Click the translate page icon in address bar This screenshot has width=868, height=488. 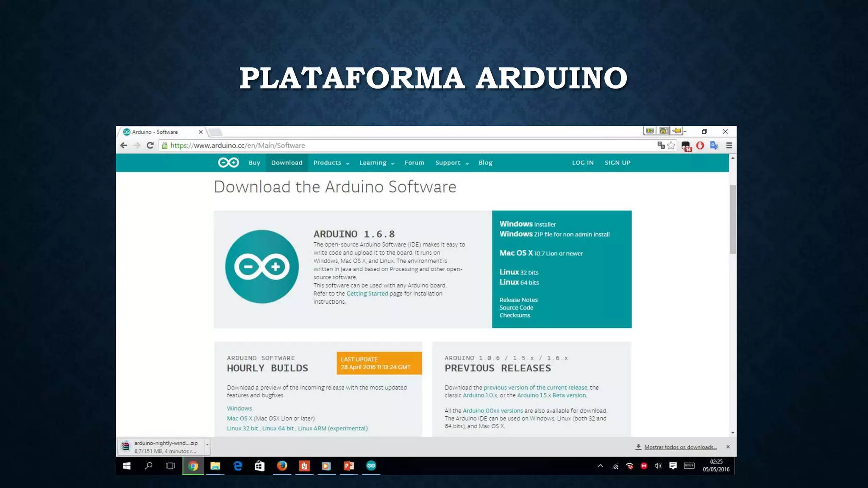pos(661,145)
